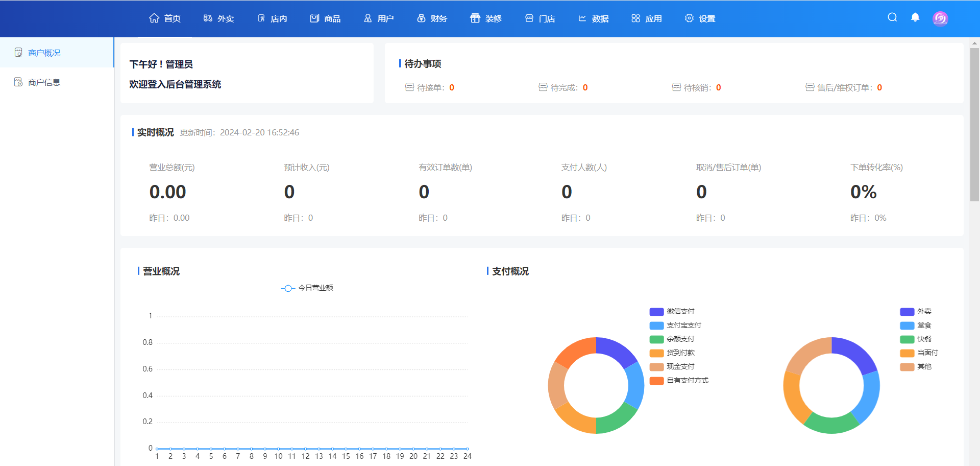Click the store icon beside 门店

point(529,18)
